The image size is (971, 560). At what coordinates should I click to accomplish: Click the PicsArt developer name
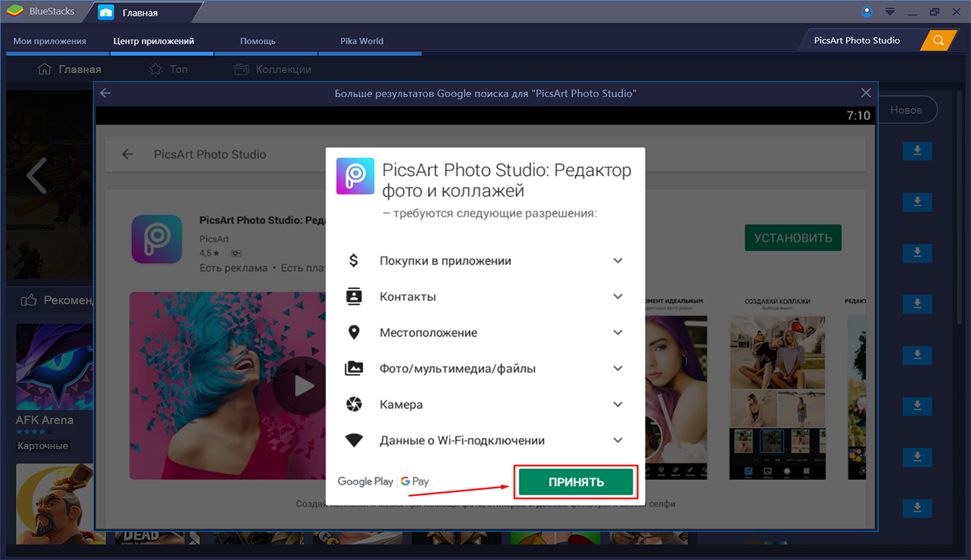pos(214,239)
